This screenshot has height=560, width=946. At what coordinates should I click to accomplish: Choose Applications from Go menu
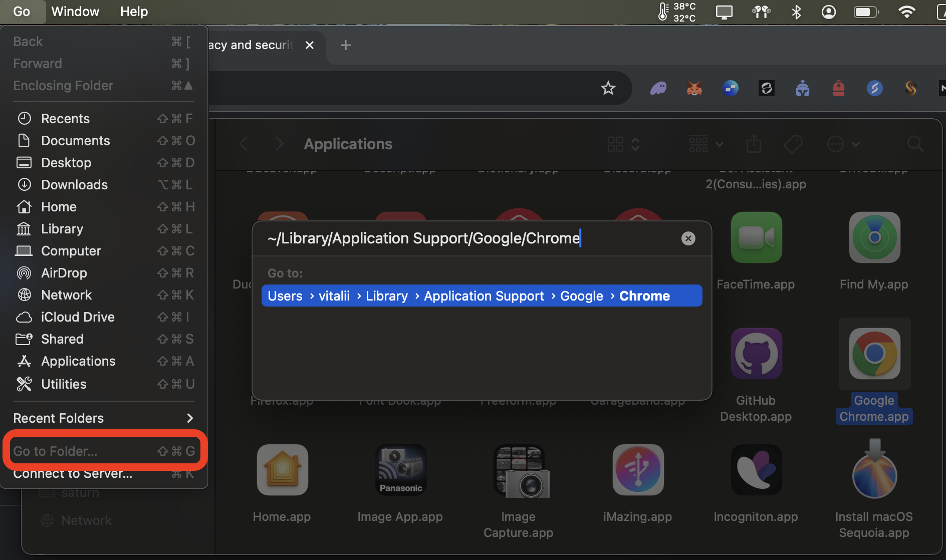click(104, 361)
